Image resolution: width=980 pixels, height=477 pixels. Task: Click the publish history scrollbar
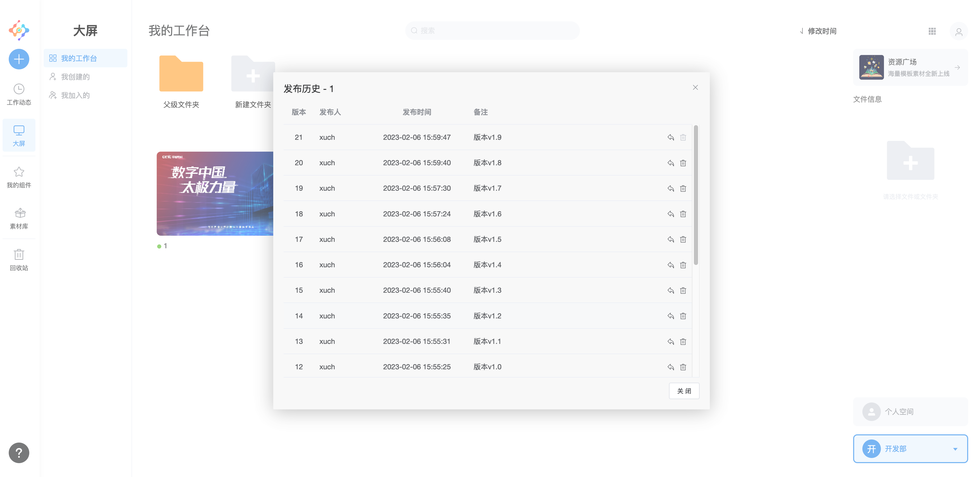[x=696, y=195]
